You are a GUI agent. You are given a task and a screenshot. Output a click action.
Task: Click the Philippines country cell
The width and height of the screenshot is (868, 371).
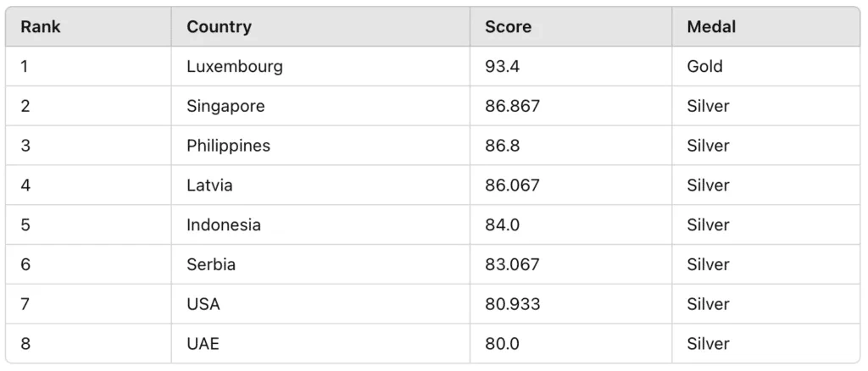(228, 146)
